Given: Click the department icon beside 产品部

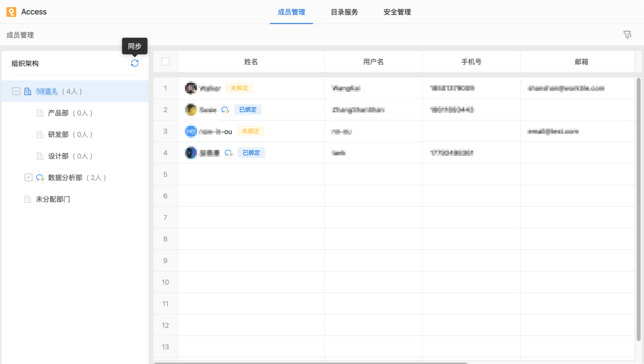Looking at the screenshot, I should point(39,113).
